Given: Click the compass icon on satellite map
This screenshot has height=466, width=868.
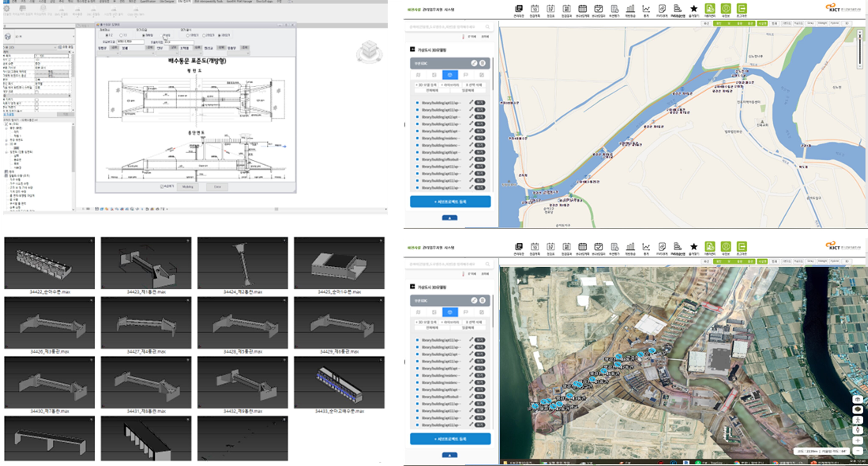Looking at the screenshot, I should pyautogui.click(x=858, y=430).
